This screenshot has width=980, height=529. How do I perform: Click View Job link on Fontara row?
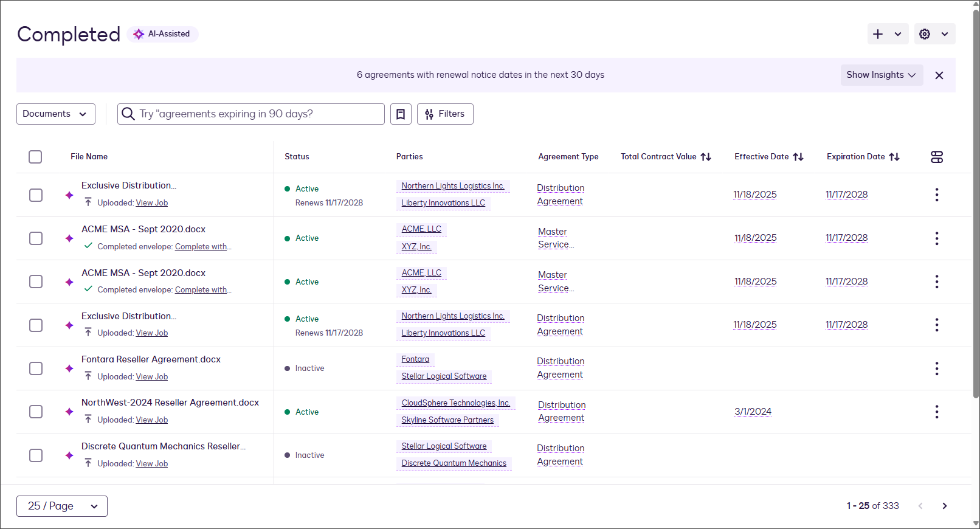point(152,376)
